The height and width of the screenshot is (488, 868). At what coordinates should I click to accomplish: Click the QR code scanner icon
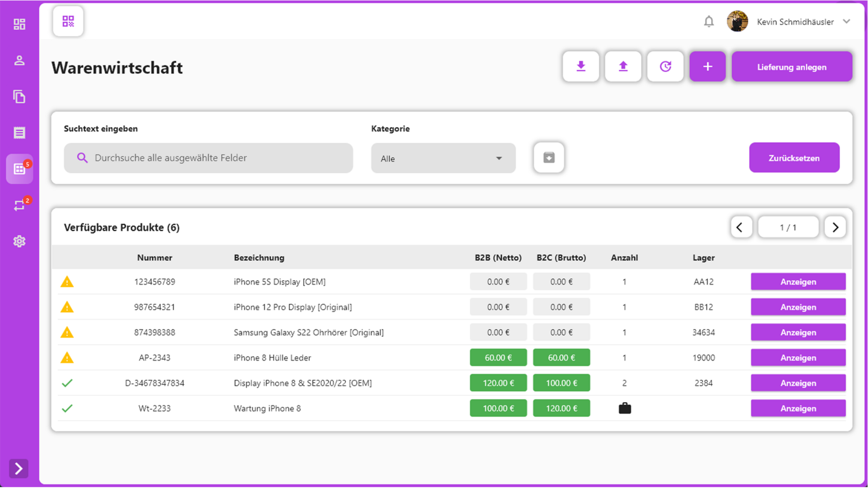pyautogui.click(x=68, y=21)
